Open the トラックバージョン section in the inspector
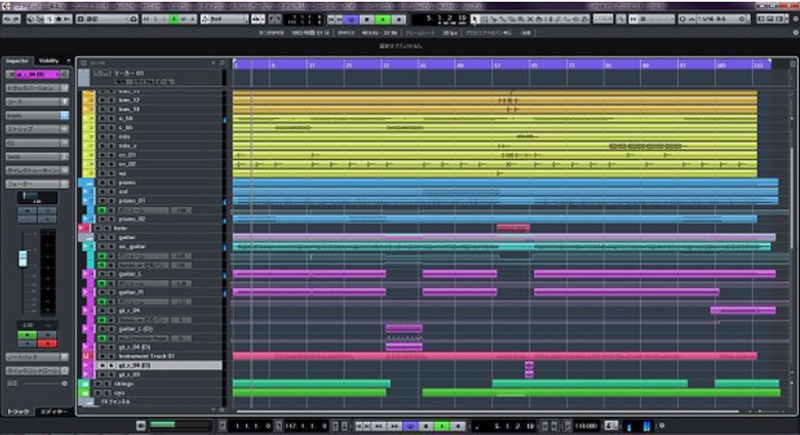The width and height of the screenshot is (800, 435). (37, 88)
